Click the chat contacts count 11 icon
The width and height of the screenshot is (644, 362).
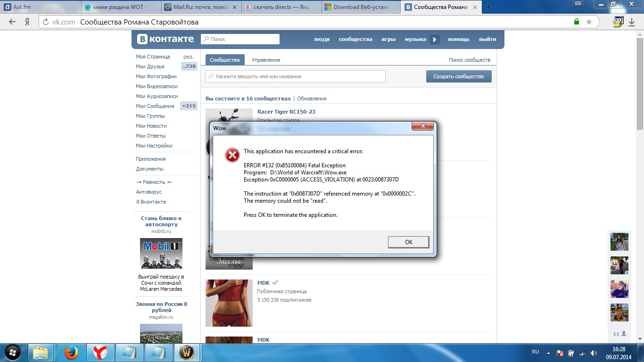coord(619,334)
